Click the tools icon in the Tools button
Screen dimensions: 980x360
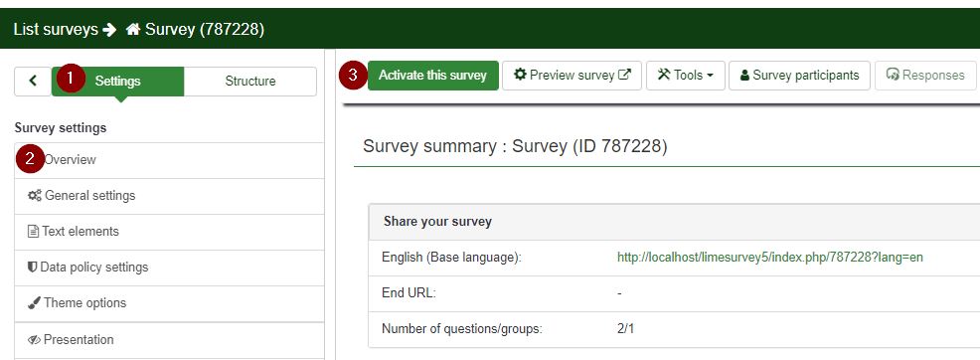[664, 75]
